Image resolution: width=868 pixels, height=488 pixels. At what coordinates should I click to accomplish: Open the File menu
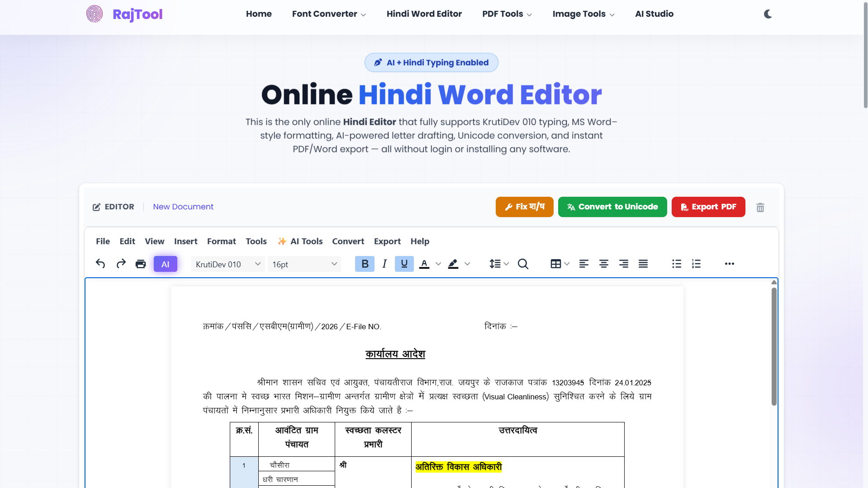point(103,242)
